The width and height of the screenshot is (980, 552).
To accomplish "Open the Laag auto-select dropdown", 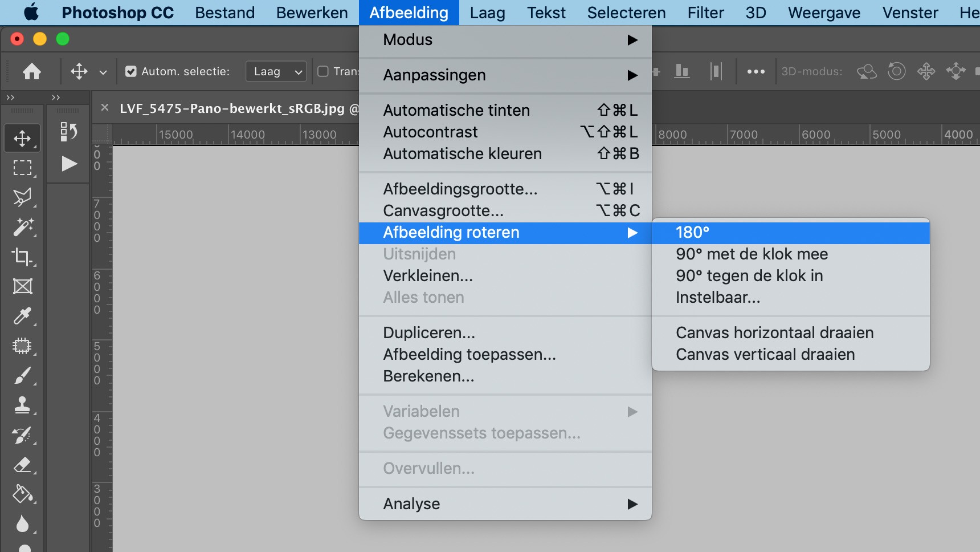I will click(276, 71).
